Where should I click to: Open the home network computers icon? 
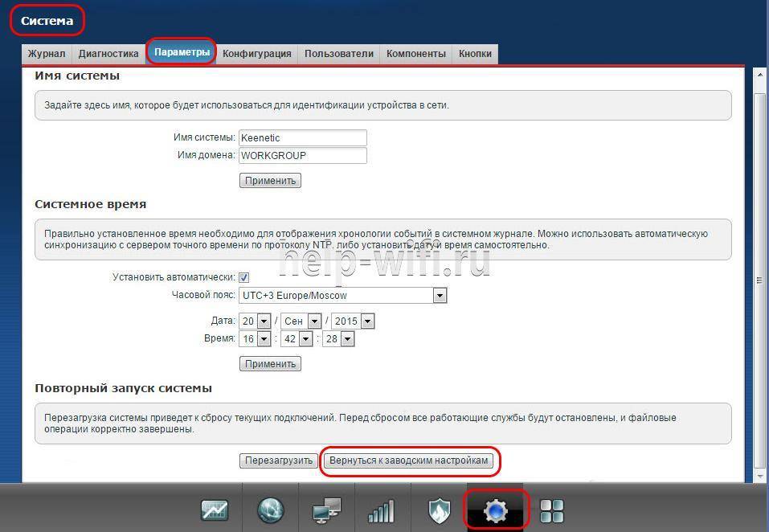click(x=326, y=510)
